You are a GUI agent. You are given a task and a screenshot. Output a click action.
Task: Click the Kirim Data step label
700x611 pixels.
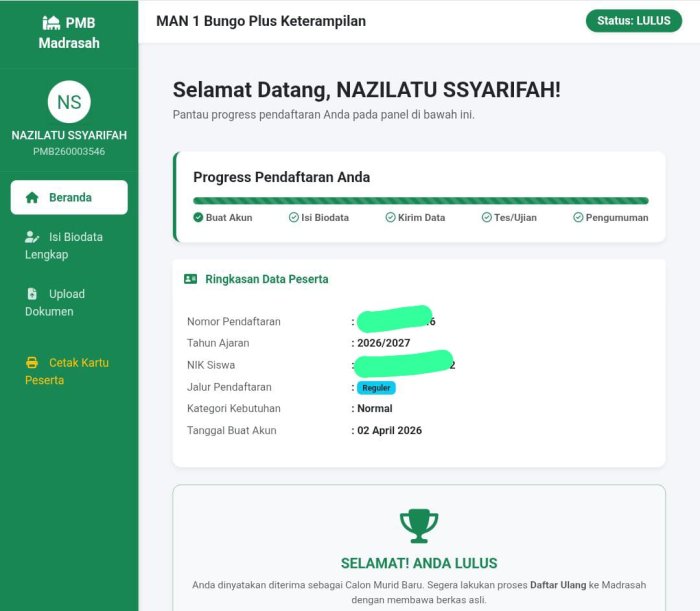(x=421, y=217)
